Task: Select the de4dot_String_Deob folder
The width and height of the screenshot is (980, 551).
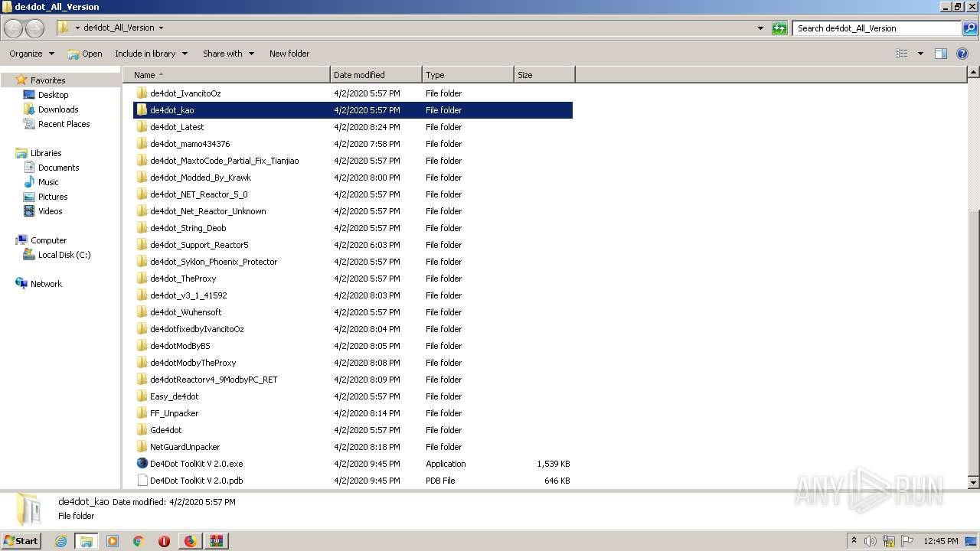Action: click(353, 228)
